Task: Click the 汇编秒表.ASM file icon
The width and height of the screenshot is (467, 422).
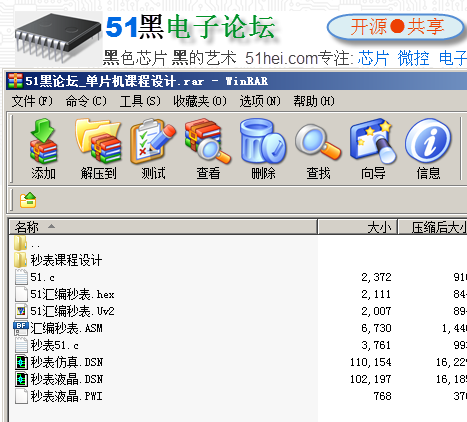Action: tap(21, 328)
